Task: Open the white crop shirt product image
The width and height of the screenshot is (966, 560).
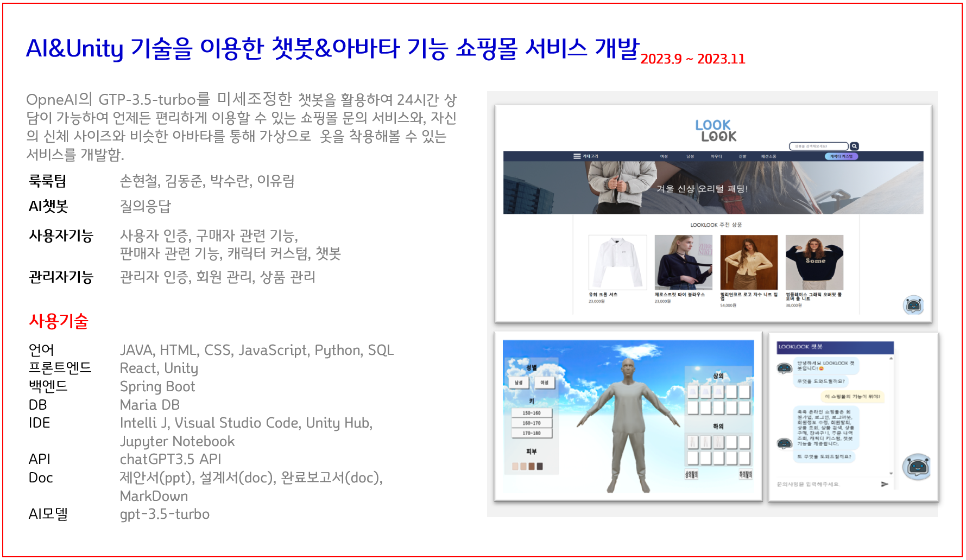Action: 618,262
